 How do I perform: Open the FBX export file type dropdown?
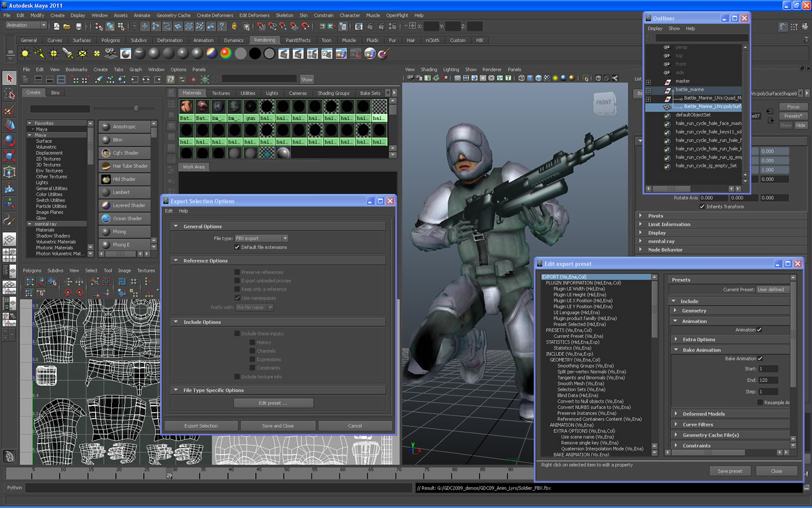click(262, 238)
